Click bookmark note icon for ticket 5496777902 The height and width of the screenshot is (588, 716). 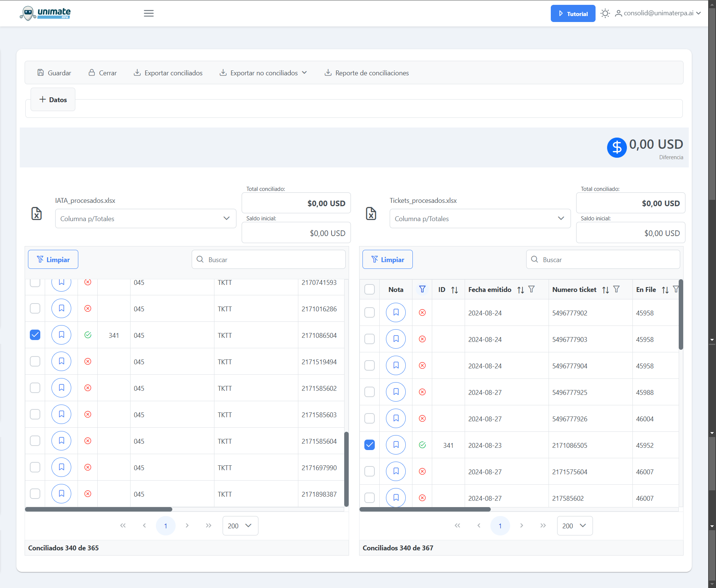click(396, 312)
